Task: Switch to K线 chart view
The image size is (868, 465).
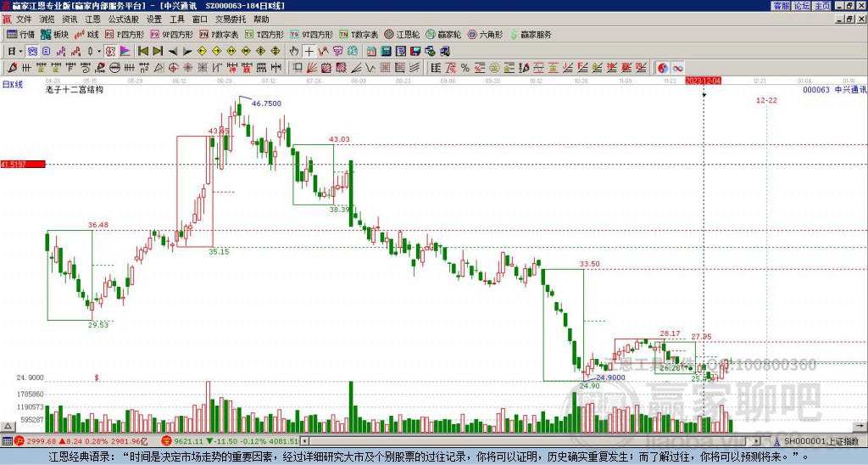Action: click(87, 34)
